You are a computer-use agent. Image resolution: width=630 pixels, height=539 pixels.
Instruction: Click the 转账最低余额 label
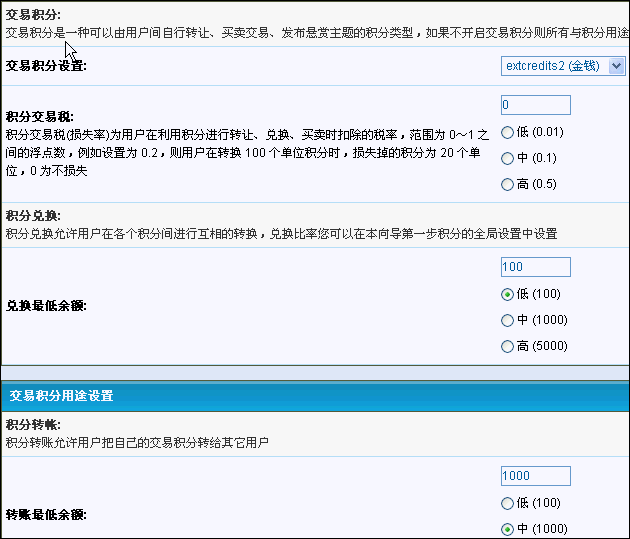tap(46, 515)
